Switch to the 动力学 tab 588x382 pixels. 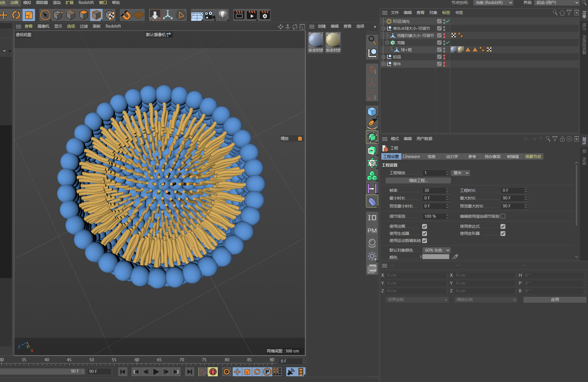pyautogui.click(x=452, y=157)
